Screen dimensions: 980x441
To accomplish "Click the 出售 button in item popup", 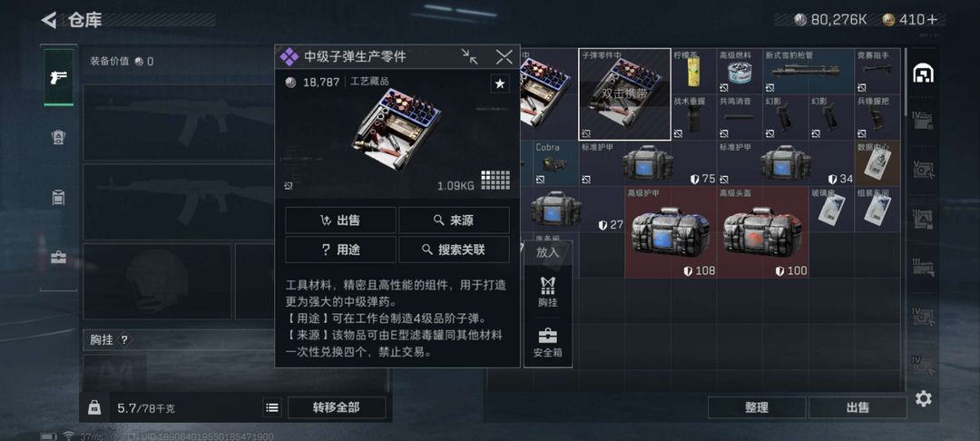I will (x=340, y=220).
